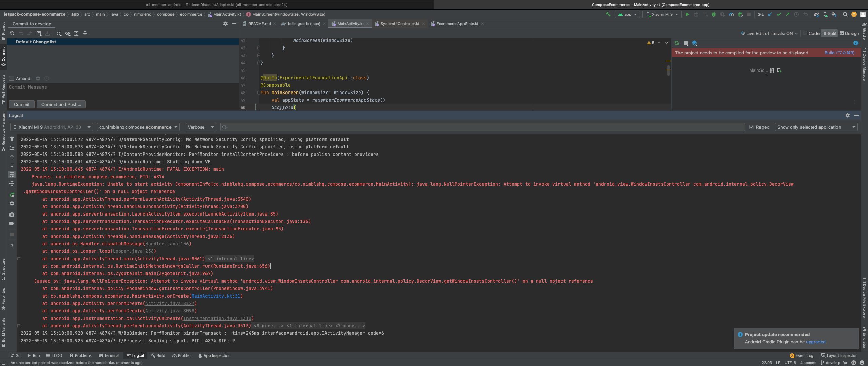Enable the Amend checkbox
The image size is (868, 366).
pos(12,78)
